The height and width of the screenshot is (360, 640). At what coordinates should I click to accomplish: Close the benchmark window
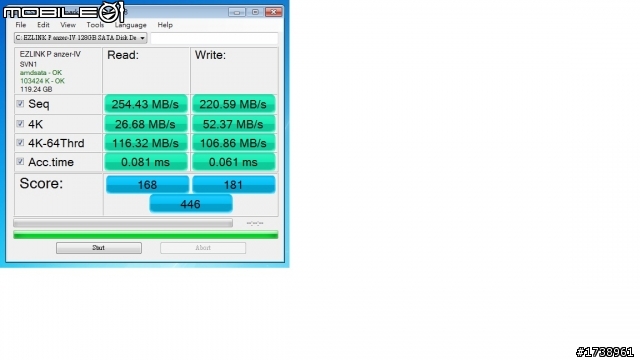coord(273,12)
